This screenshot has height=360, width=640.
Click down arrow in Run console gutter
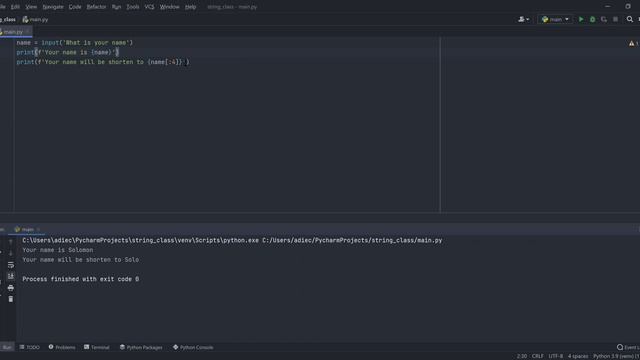click(11, 253)
